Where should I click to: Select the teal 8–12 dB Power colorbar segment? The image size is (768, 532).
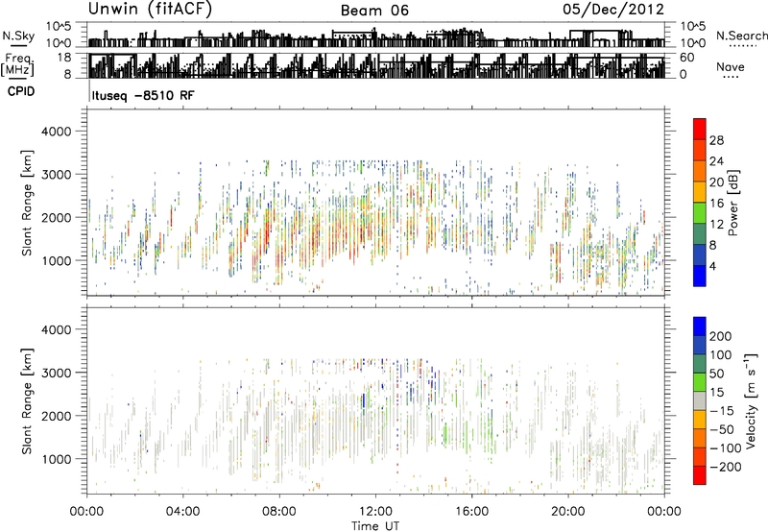pyautogui.click(x=700, y=233)
